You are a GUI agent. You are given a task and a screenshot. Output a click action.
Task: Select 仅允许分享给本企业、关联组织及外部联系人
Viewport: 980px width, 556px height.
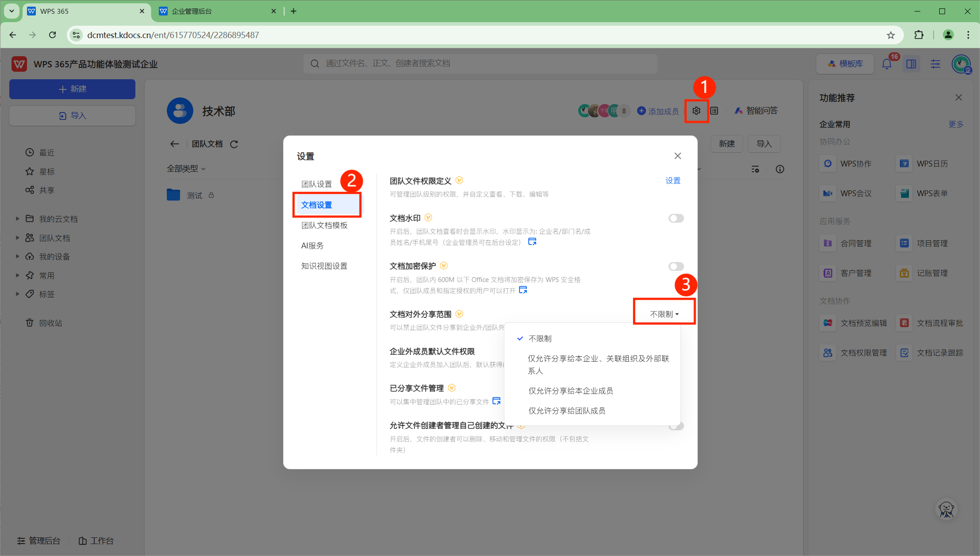click(x=592, y=365)
